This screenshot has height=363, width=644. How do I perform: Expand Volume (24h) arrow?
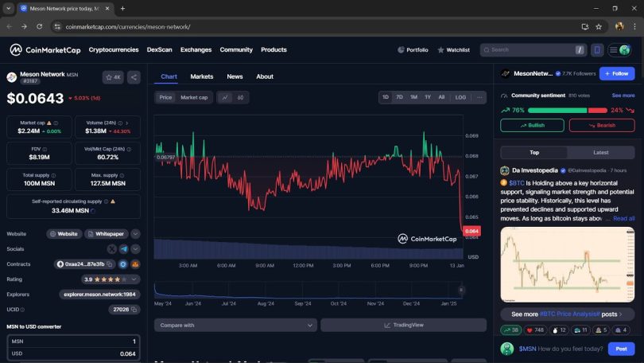pyautogui.click(x=127, y=123)
